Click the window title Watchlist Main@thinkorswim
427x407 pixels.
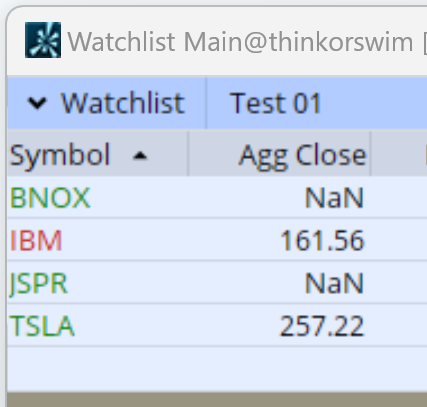241,42
